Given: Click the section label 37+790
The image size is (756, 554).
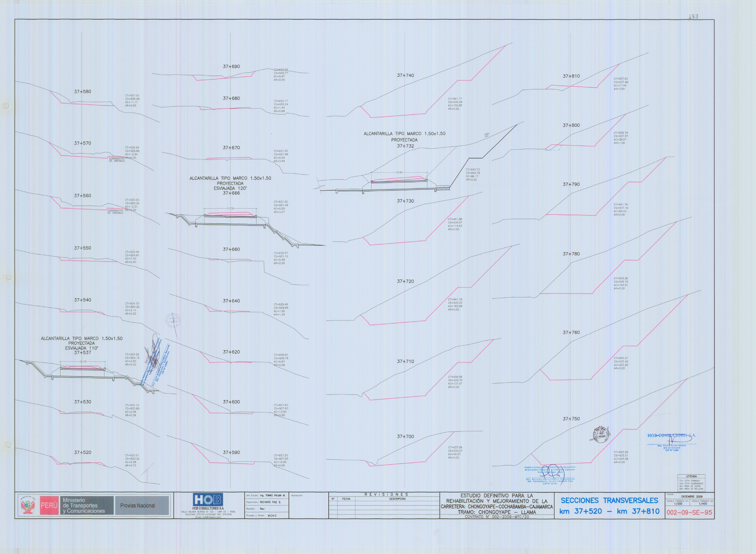Looking at the screenshot, I should click(x=571, y=184).
